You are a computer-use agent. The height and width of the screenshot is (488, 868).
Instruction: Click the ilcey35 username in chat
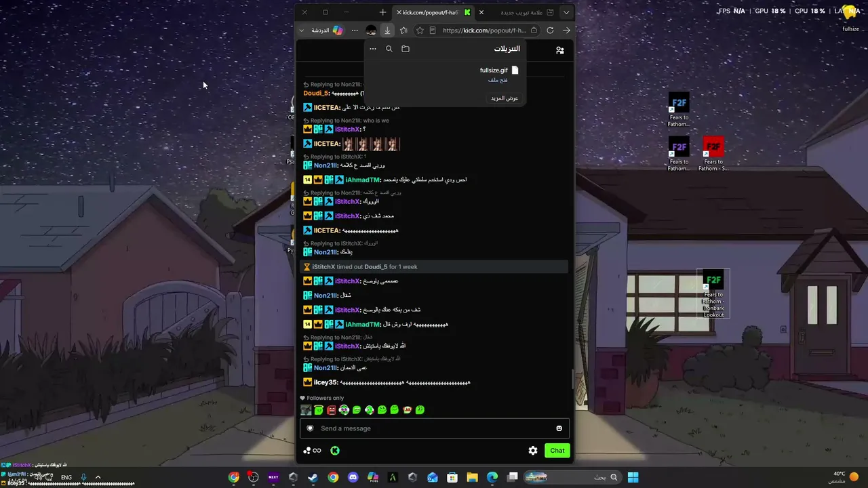point(325,382)
